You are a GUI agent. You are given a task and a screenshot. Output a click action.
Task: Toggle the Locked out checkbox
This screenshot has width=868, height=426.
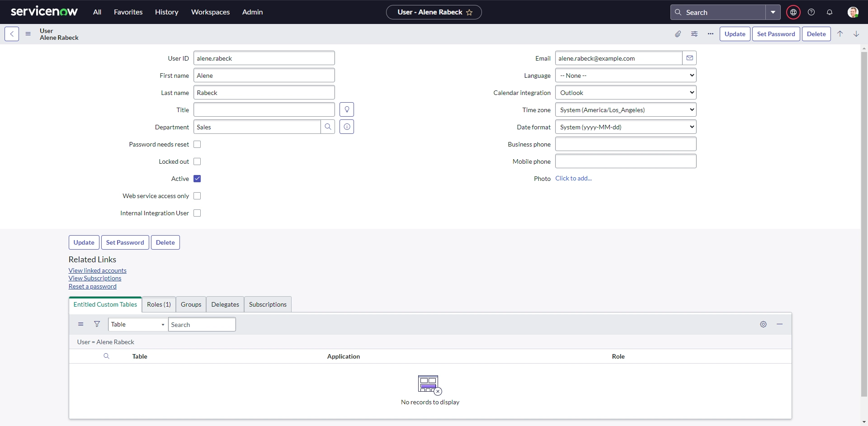[x=197, y=161]
